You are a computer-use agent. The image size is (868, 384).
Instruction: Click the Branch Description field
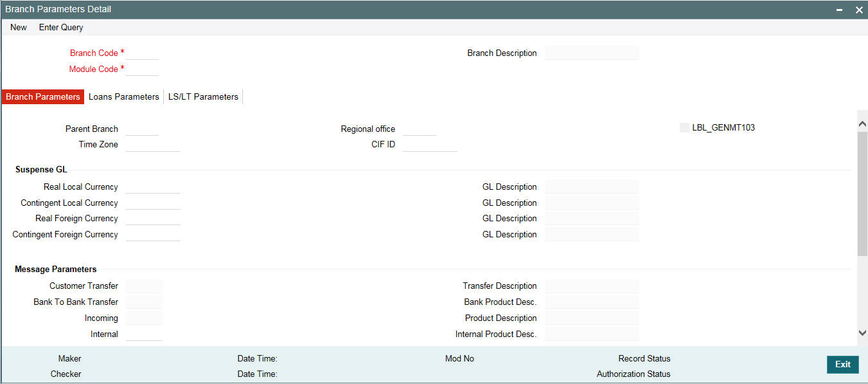[592, 53]
